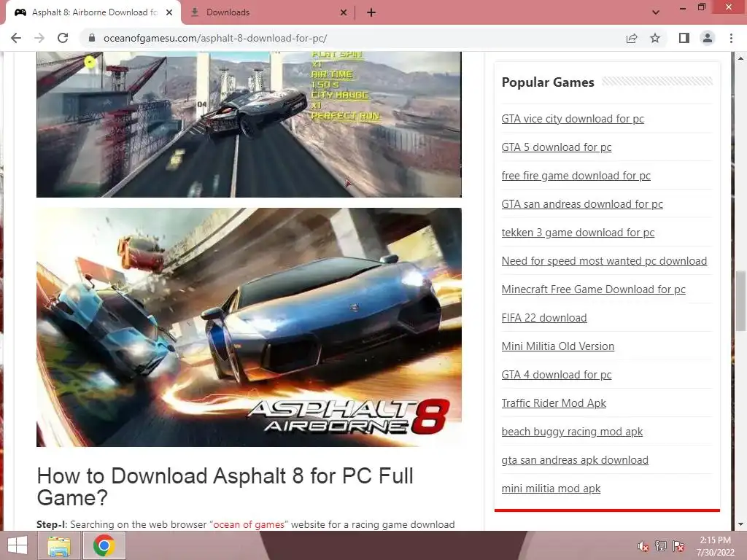747x560 pixels.
Task: Click the "Popular Games" heading
Action: click(x=548, y=82)
